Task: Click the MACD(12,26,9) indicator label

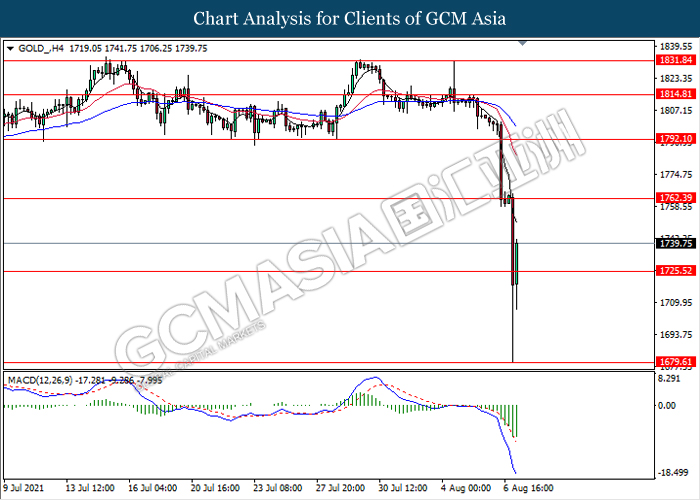Action: tap(41, 380)
